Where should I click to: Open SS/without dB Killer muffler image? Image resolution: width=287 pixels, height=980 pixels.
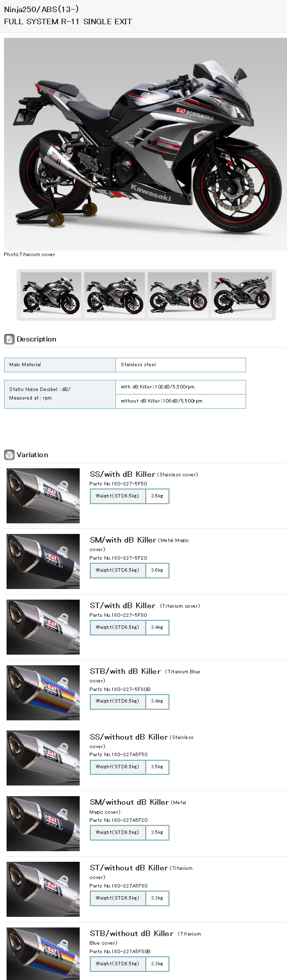click(43, 758)
